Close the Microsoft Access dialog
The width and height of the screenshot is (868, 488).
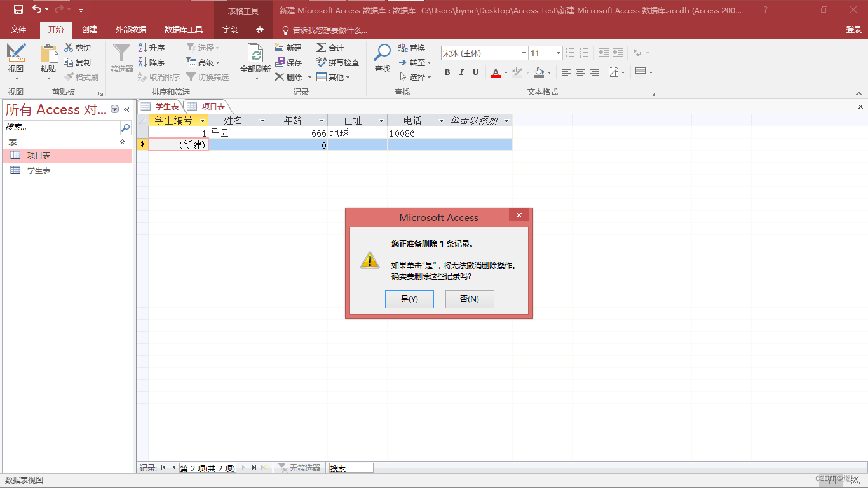[x=519, y=215]
